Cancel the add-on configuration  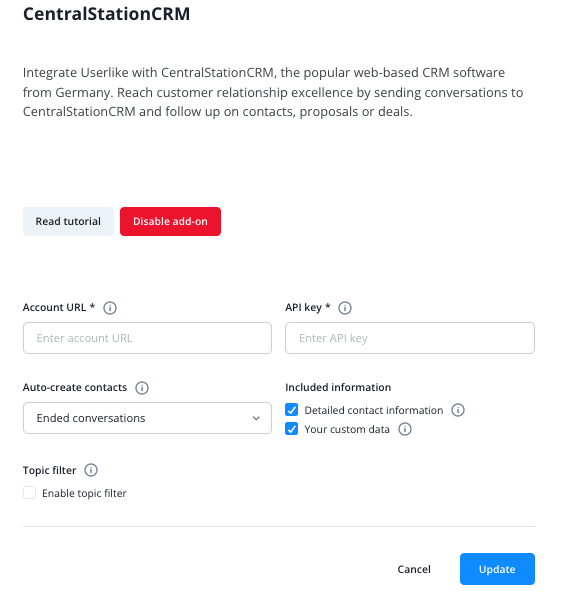[414, 569]
